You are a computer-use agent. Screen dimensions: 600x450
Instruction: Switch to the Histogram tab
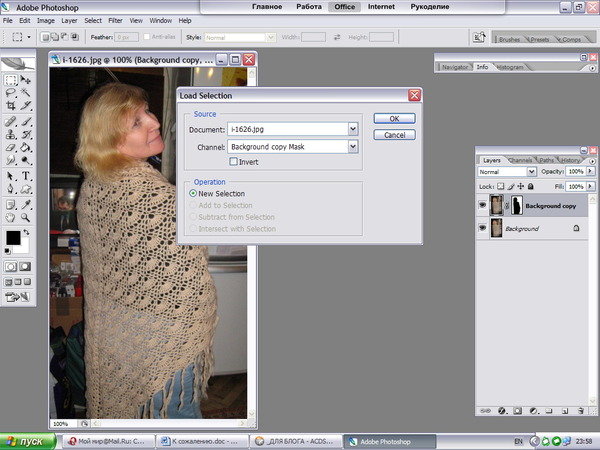[x=510, y=67]
